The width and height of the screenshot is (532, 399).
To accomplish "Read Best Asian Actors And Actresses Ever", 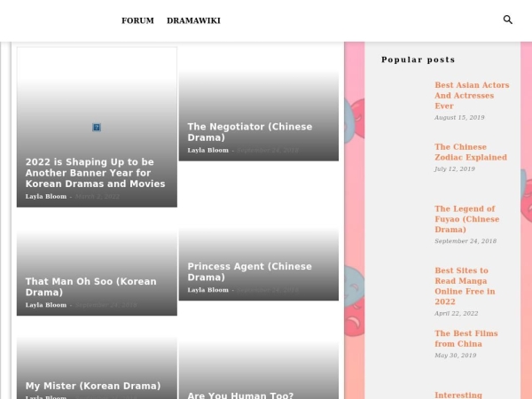I will click(x=472, y=96).
